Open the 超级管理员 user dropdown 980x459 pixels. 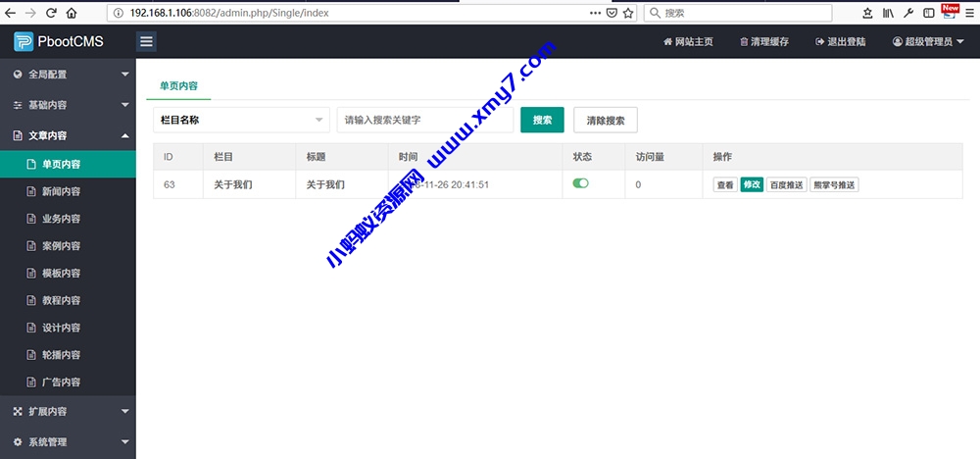pos(928,42)
